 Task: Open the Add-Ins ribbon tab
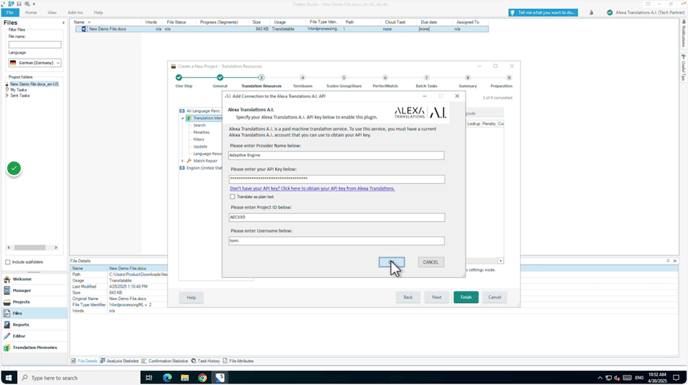[75, 12]
